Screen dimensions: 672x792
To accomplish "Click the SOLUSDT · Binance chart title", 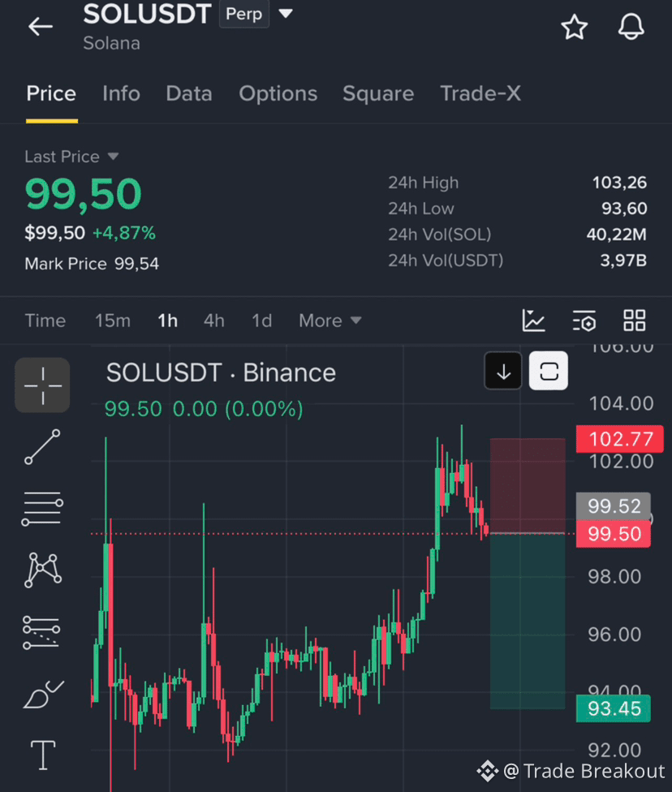I will point(221,373).
